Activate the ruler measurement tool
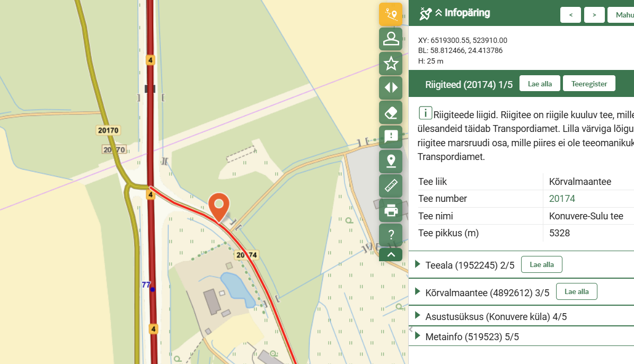The width and height of the screenshot is (634, 364). 391,185
